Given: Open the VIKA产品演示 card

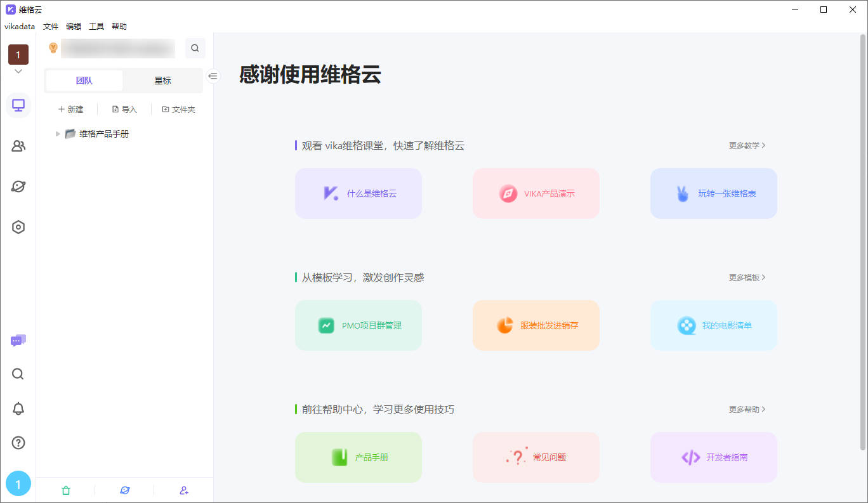Looking at the screenshot, I should coord(536,193).
